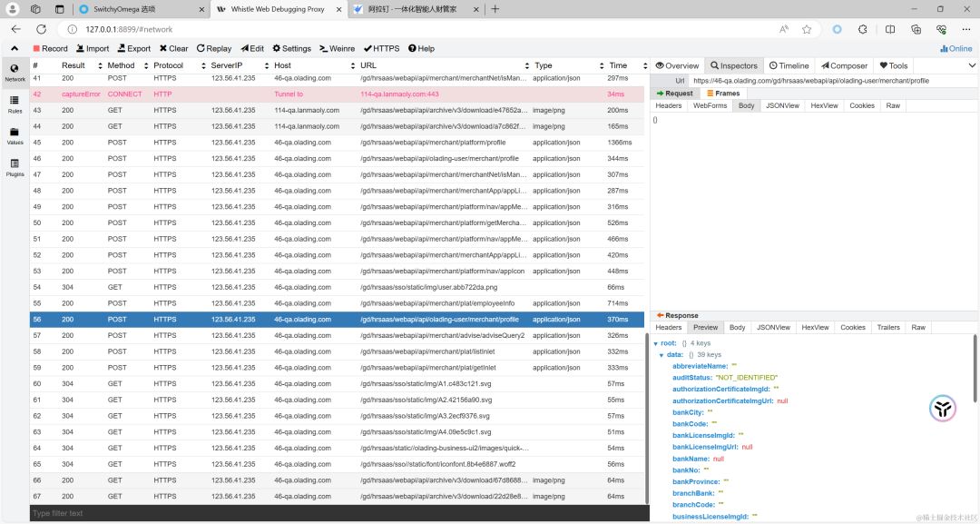Click the Record toolbar button

click(x=50, y=48)
